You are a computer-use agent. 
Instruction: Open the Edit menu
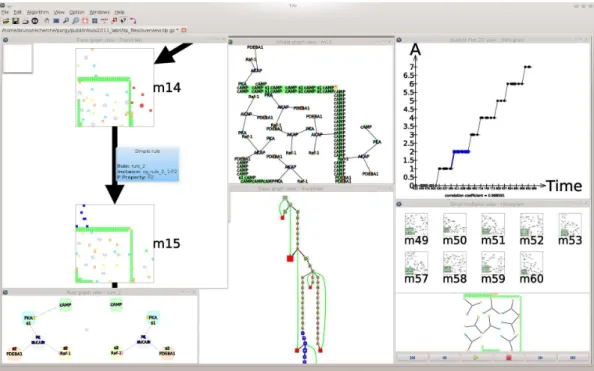tap(18, 12)
